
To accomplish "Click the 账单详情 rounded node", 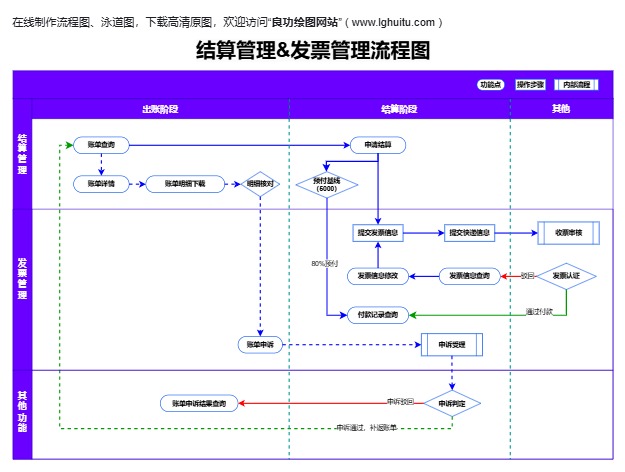I will click(x=101, y=184).
